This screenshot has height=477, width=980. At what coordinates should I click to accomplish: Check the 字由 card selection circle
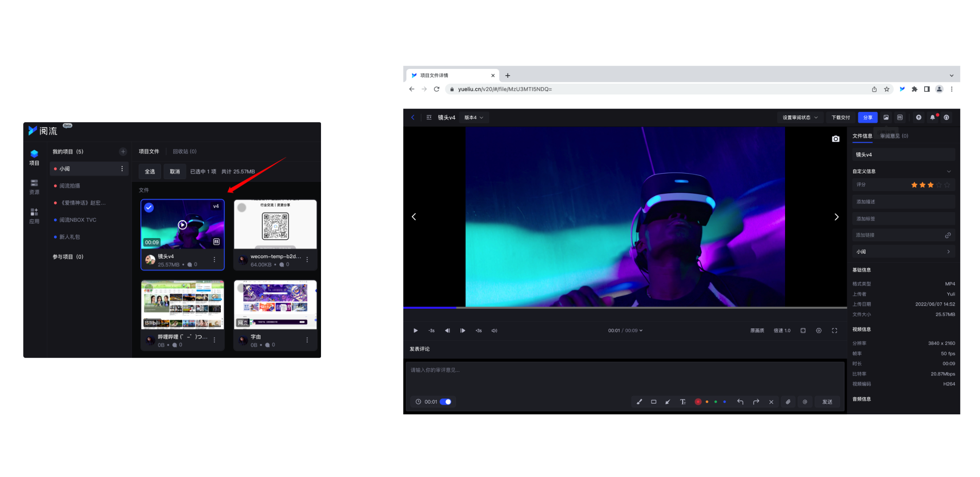click(242, 288)
